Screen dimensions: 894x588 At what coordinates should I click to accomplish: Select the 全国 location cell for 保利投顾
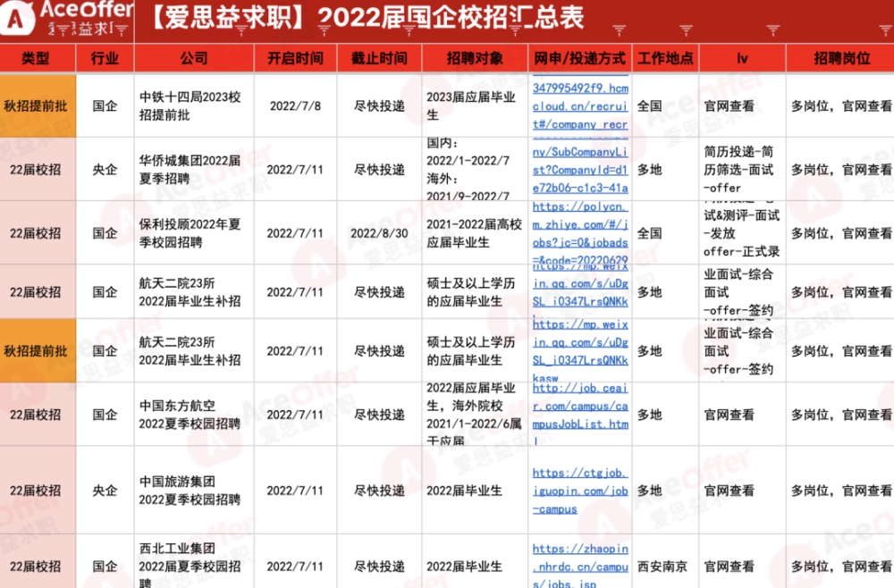pyautogui.click(x=665, y=233)
